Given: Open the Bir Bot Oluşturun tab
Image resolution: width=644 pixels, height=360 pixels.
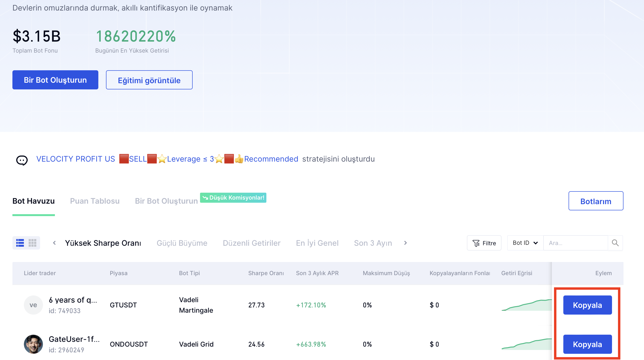Looking at the screenshot, I should [x=166, y=201].
